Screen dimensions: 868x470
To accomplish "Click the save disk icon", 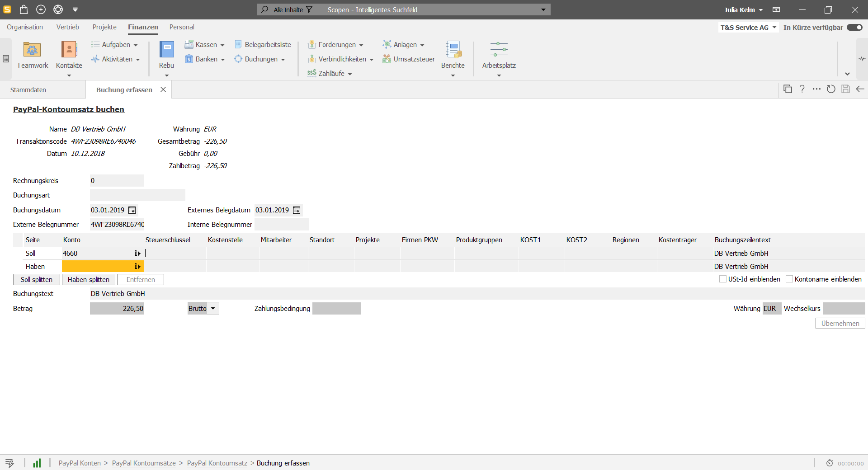I will [845, 89].
